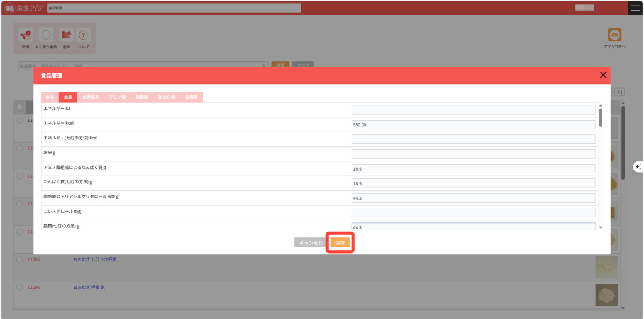
Task: Switch to the アミノ酸 tab
Action: (x=117, y=97)
